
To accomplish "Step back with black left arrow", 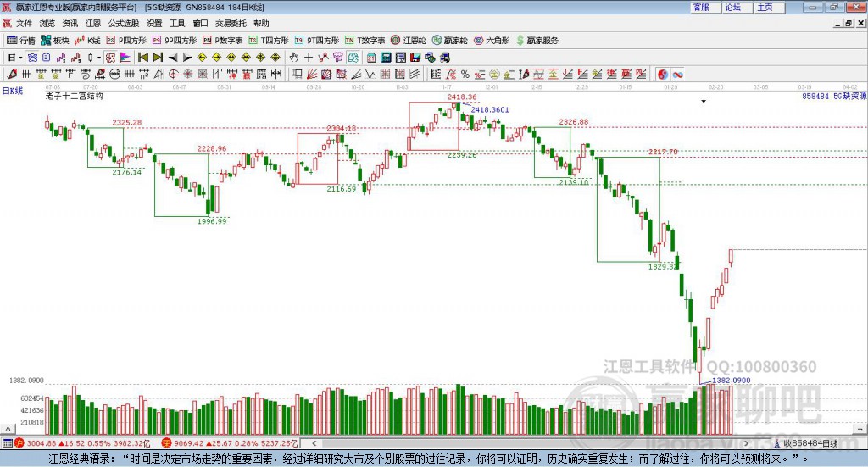I will coord(173,58).
